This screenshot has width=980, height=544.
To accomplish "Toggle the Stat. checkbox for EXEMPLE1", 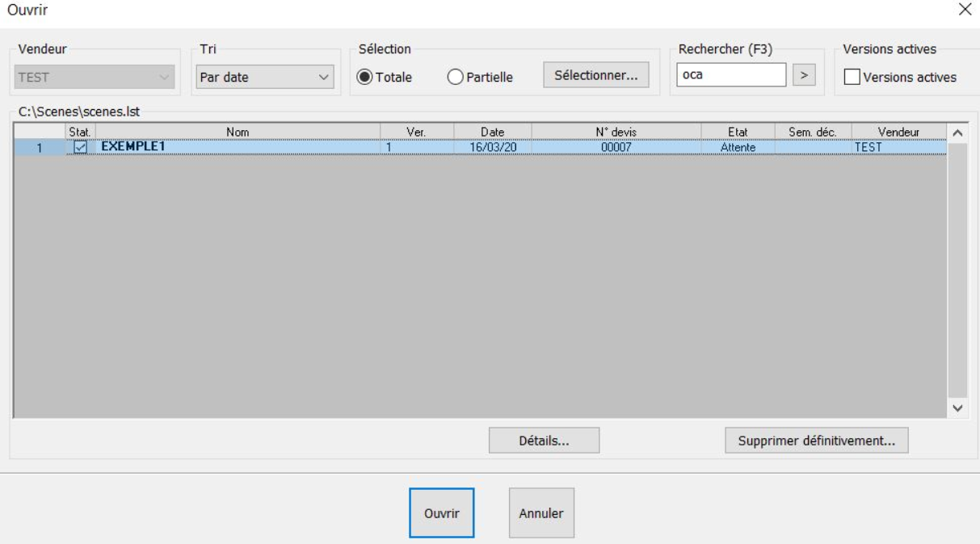I will [80, 148].
